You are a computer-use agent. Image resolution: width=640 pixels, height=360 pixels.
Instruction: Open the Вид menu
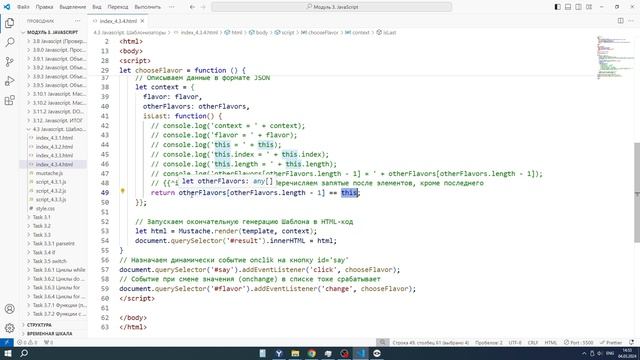pyautogui.click(x=97, y=7)
